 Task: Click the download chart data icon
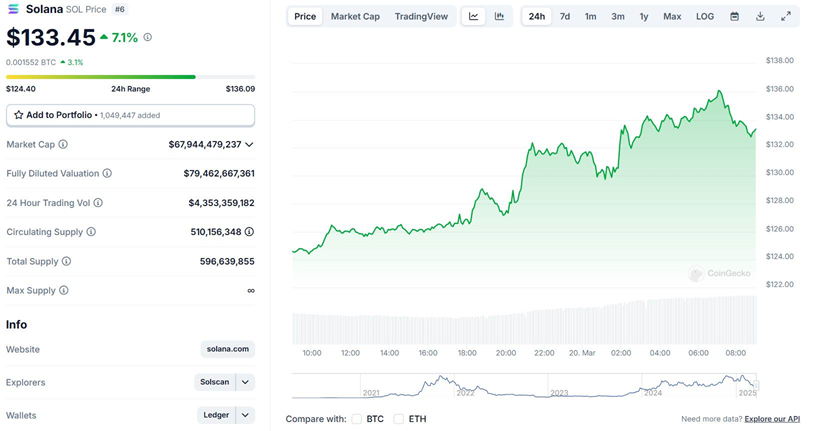(760, 16)
